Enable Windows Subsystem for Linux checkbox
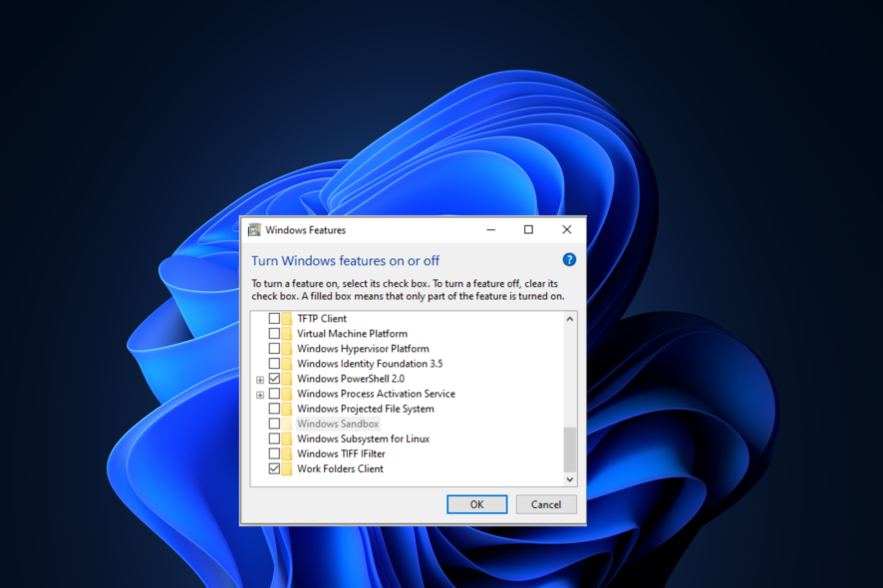The width and height of the screenshot is (883, 588). (274, 439)
